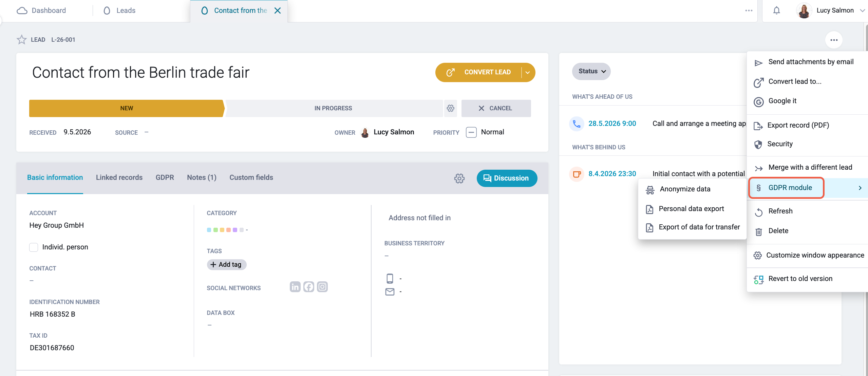Choose Refresh from the menu

807,211
